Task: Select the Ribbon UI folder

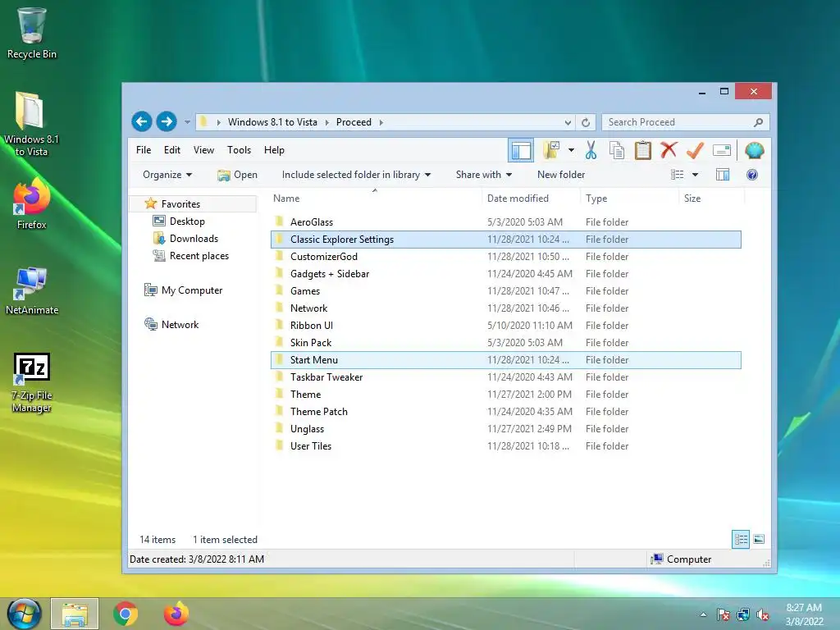Action: click(x=505, y=325)
